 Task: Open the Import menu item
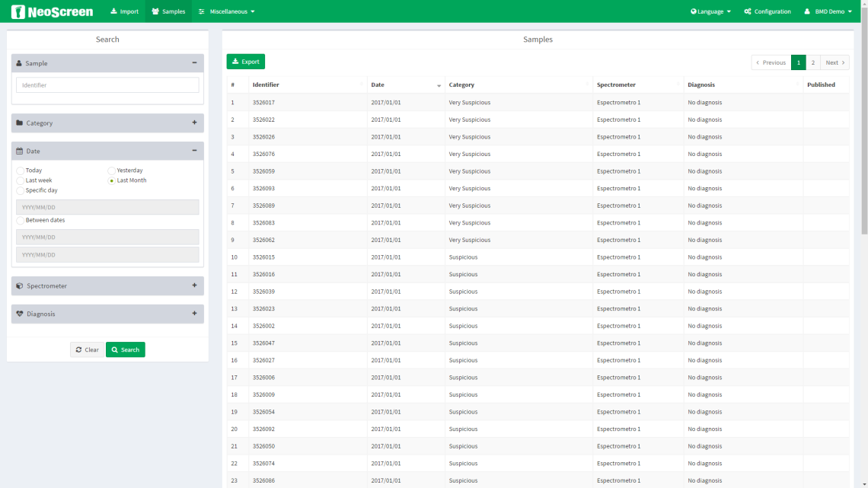click(124, 11)
